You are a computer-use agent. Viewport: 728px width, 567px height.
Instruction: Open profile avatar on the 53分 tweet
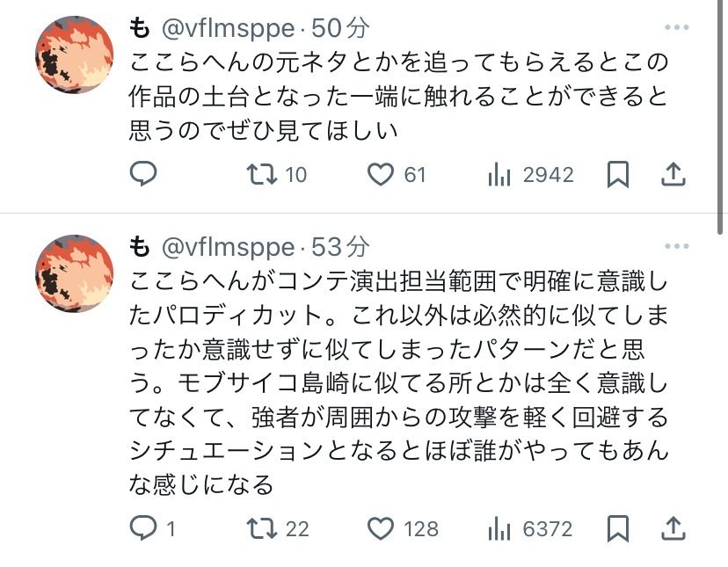click(x=73, y=273)
